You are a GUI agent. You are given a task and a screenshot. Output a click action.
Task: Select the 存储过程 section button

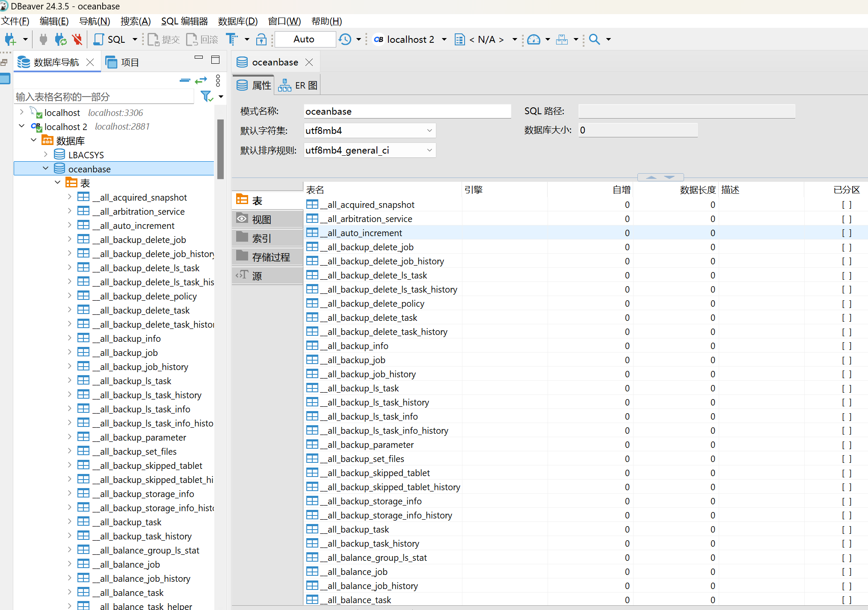tap(267, 257)
